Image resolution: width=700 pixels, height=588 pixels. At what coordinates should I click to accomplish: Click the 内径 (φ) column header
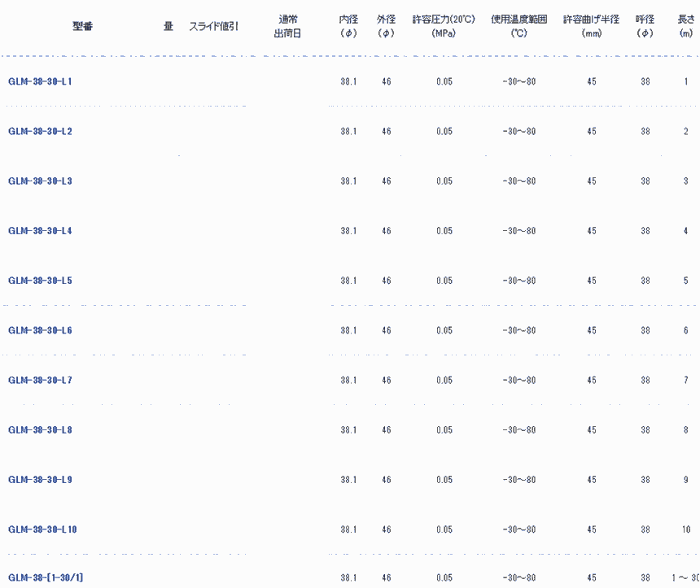[348, 26]
